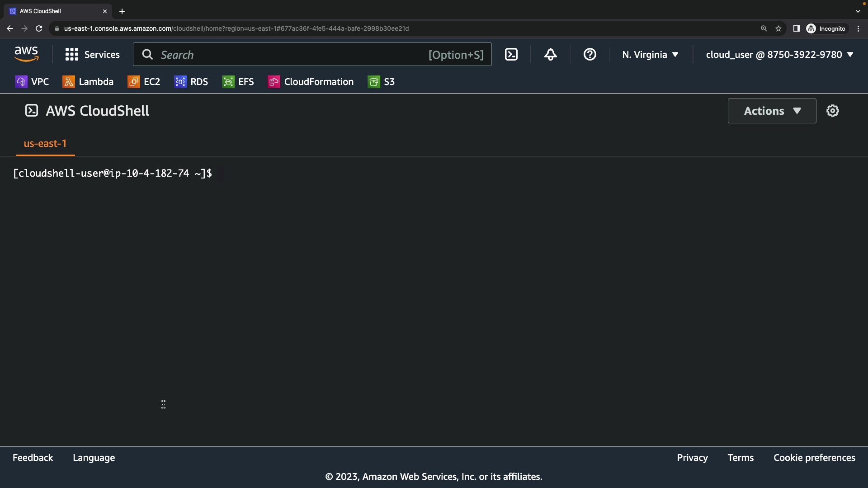Open the S3 service shortcut
The image size is (868, 488).
coord(382,82)
